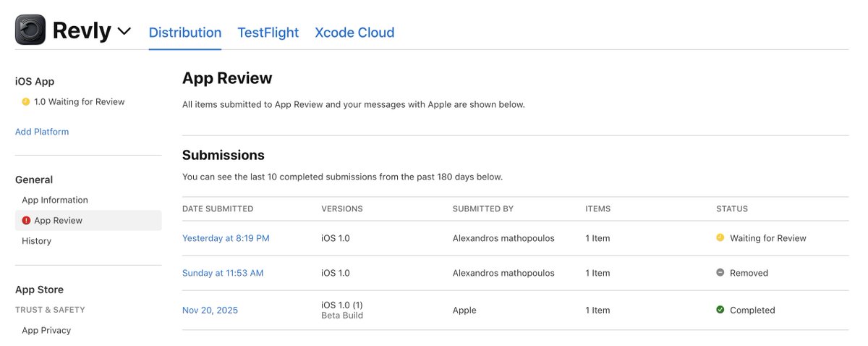Open submission from Sunday at 11:53 AM
868x346 pixels.
[x=223, y=273]
